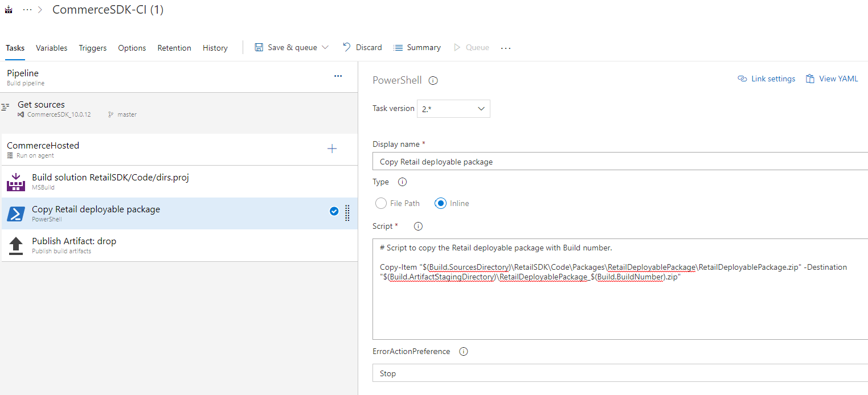This screenshot has height=395, width=868.
Task: Click the Azure DevOps logo
Action: [x=8, y=9]
